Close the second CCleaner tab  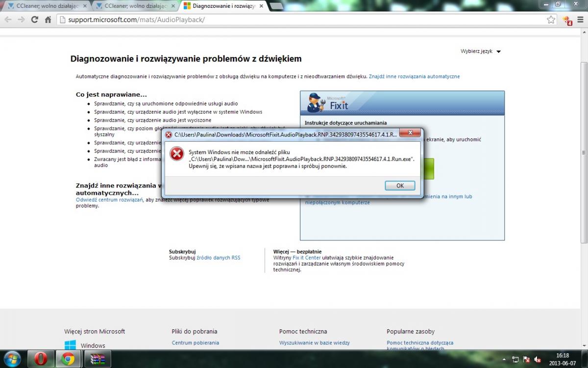172,6
